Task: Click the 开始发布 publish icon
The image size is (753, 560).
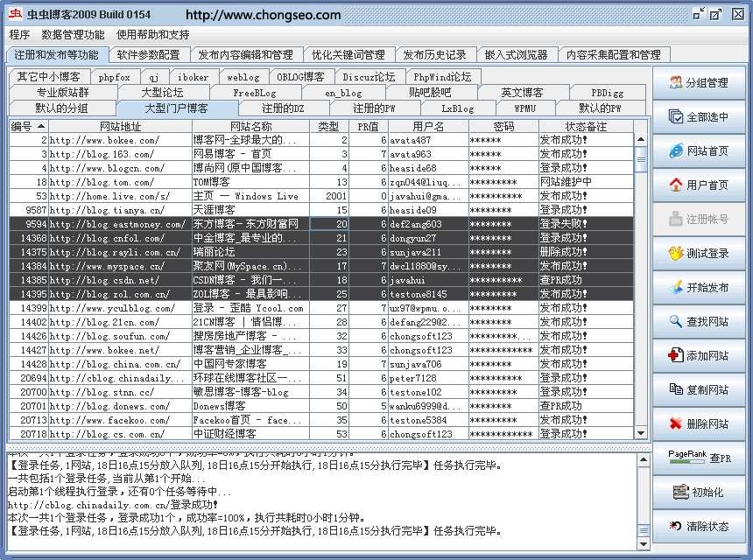Action: pos(676,287)
